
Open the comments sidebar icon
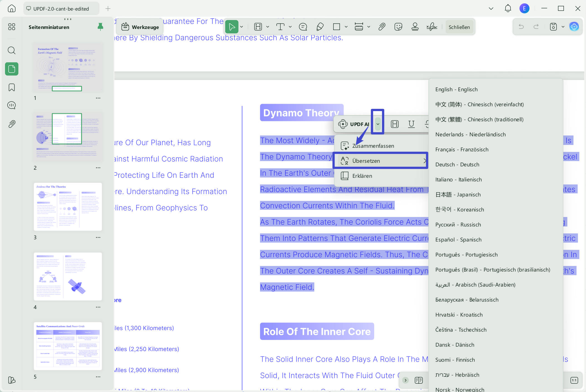(11, 105)
